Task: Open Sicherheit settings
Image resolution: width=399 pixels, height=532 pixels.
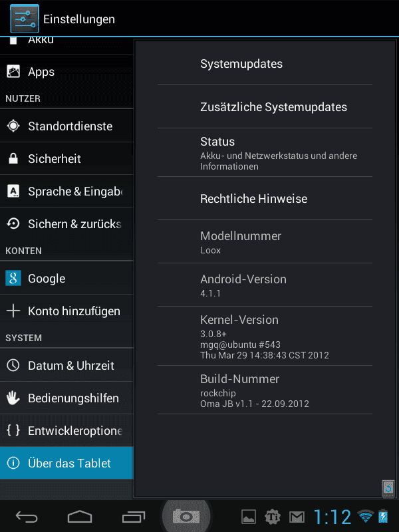Action: point(67,158)
